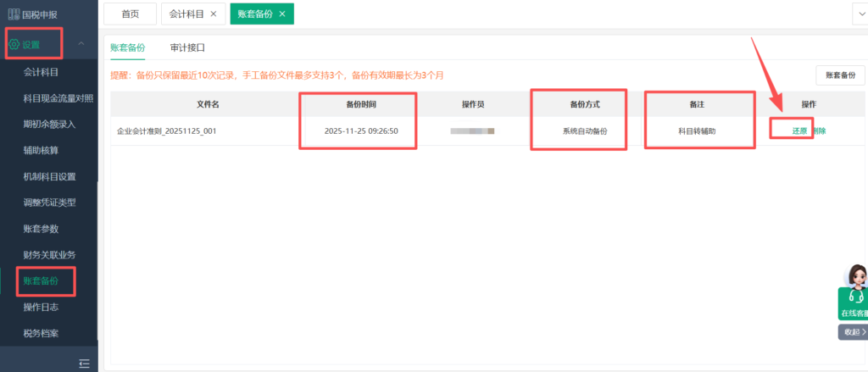Click the 国税申报 sidebar icon
The image size is (868, 372).
tap(13, 14)
